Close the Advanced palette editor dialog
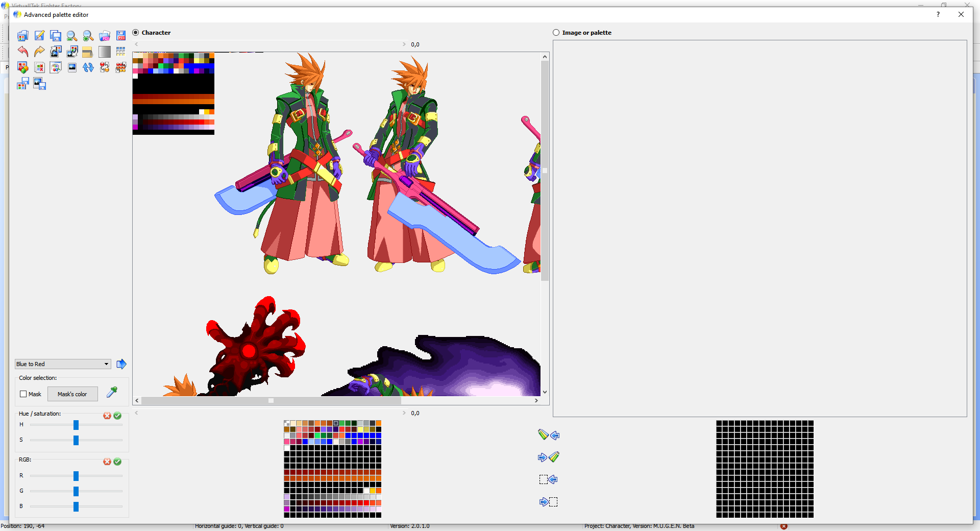The image size is (980, 531). (961, 14)
